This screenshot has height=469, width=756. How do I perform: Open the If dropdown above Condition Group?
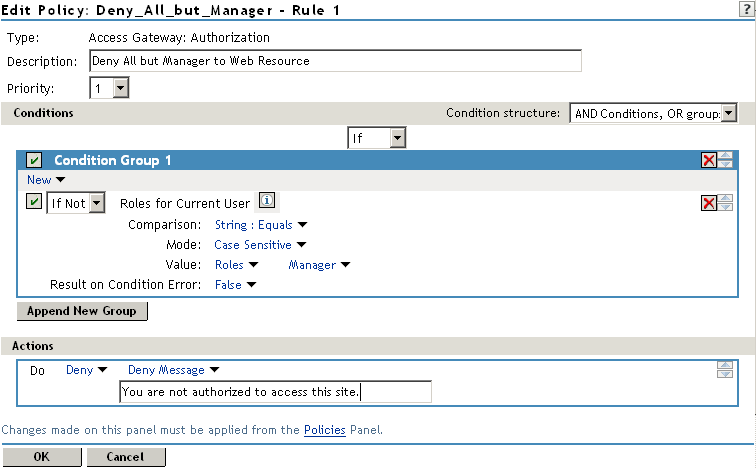point(377,138)
